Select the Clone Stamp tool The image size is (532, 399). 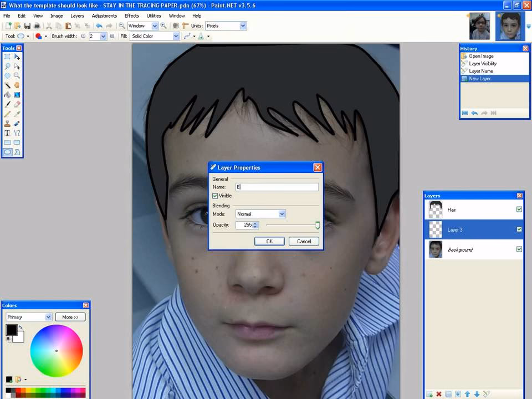8,122
